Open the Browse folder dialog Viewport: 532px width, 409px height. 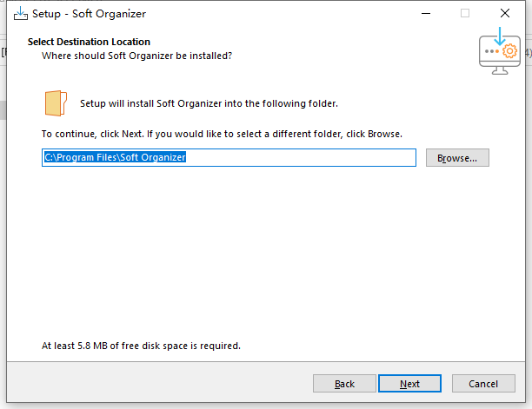457,157
